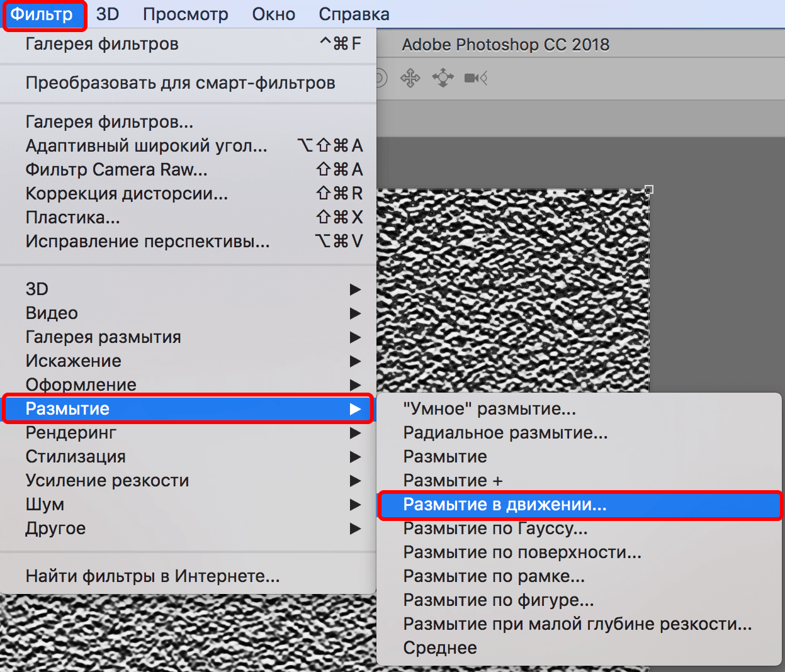
Task: Click Преобразовать для смарт-фильтров
Action: pos(180,83)
